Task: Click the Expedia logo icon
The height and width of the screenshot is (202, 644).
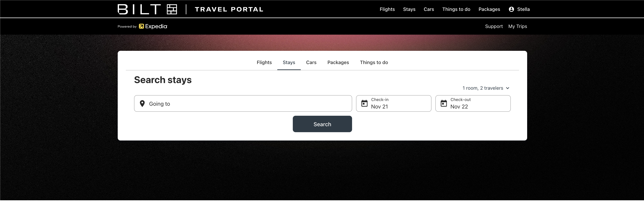Action: coord(141,26)
